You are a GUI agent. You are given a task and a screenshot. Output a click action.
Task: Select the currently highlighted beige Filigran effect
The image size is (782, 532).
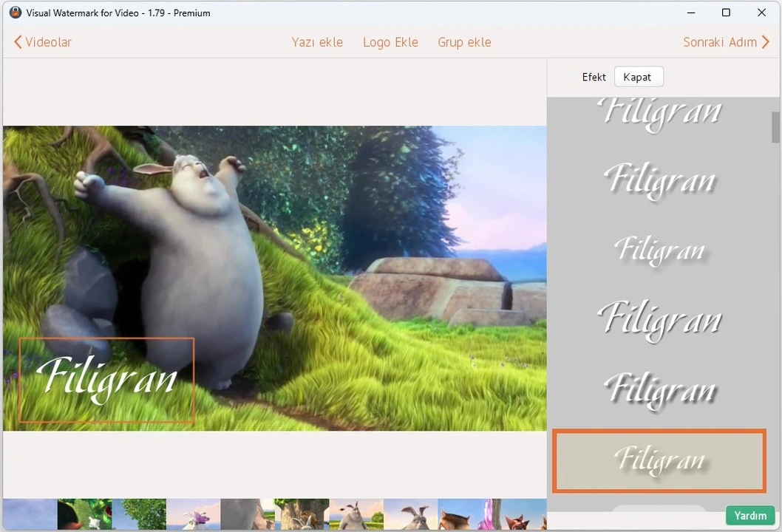pos(659,460)
